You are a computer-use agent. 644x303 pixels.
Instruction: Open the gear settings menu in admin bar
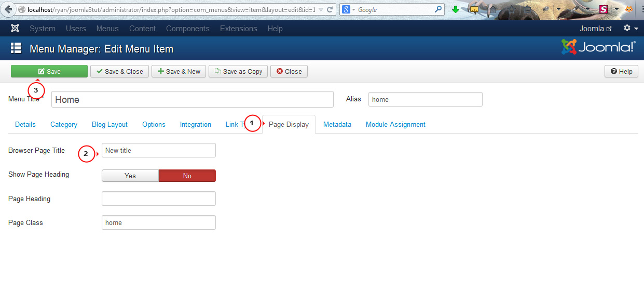click(631, 29)
